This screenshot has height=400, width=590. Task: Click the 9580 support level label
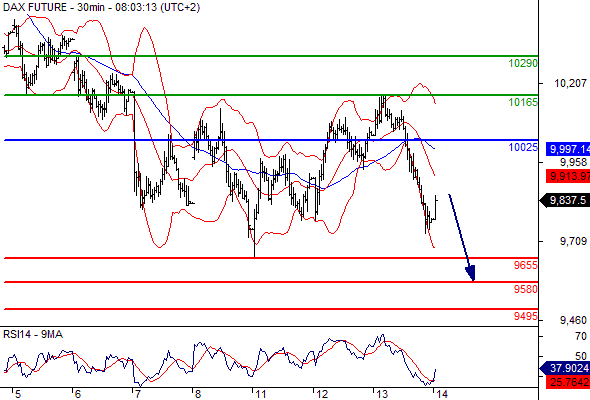[525, 289]
